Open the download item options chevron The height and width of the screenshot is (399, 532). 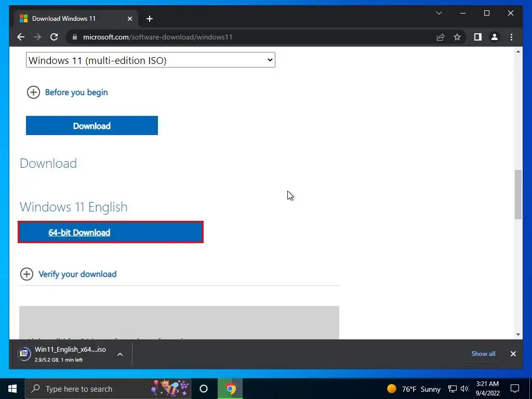click(x=120, y=354)
